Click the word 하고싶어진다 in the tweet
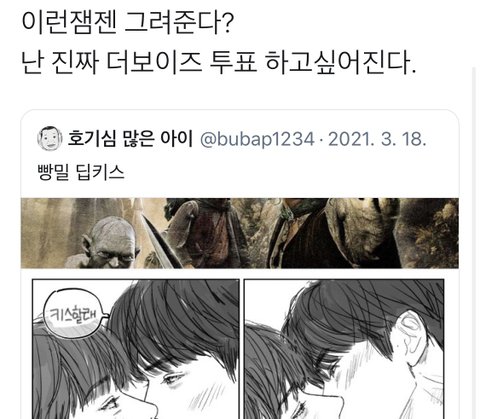Image resolution: width=480 pixels, height=419 pixels. click(x=338, y=62)
